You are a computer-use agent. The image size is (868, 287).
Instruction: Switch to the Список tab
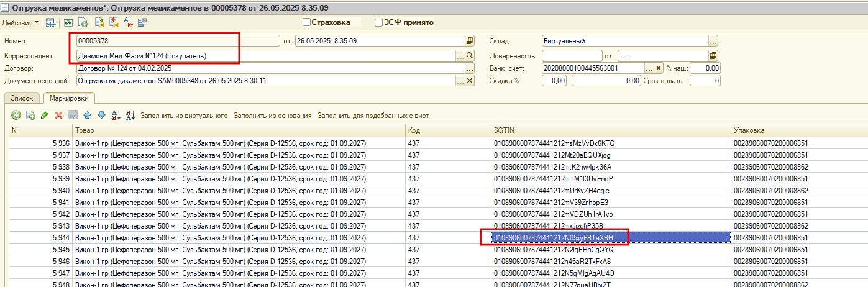pos(22,98)
